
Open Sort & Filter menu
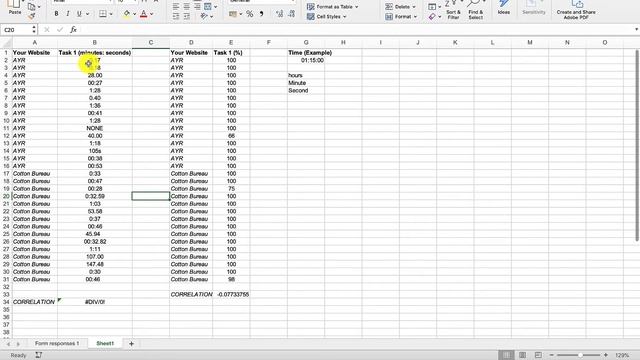[453, 10]
